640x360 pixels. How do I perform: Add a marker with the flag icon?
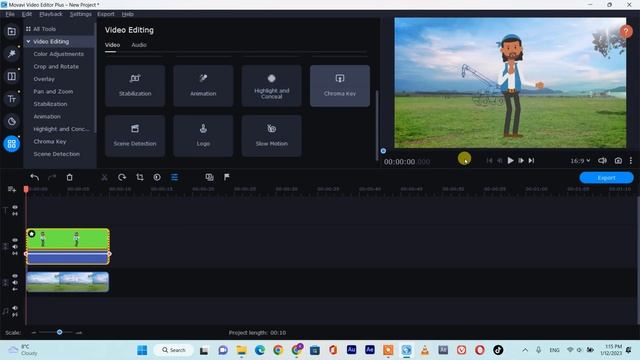pyautogui.click(x=227, y=177)
